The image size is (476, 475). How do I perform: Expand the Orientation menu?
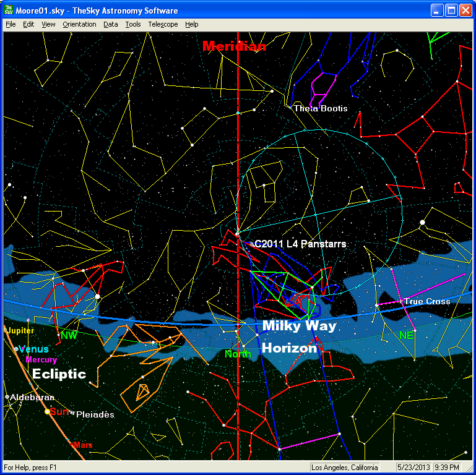[79, 24]
